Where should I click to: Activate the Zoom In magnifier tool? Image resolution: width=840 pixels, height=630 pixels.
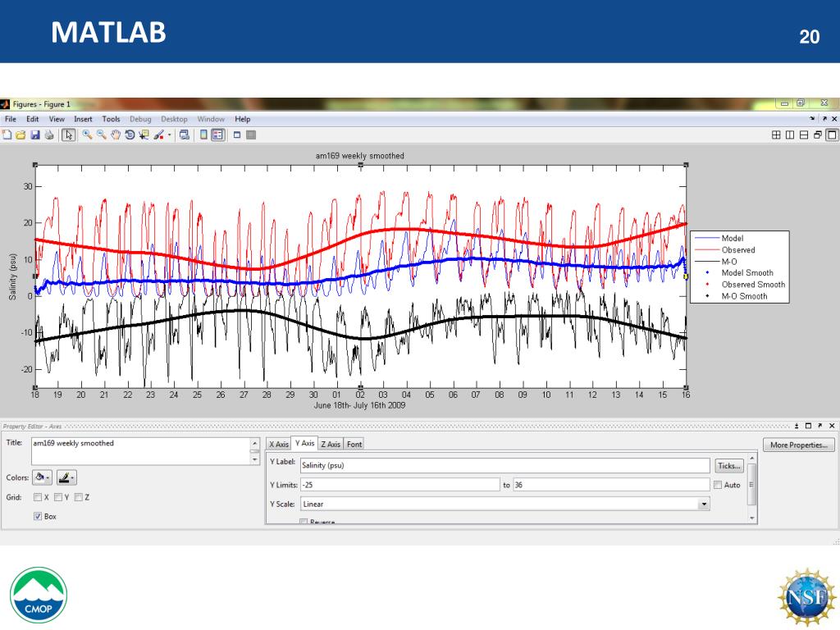pos(87,135)
